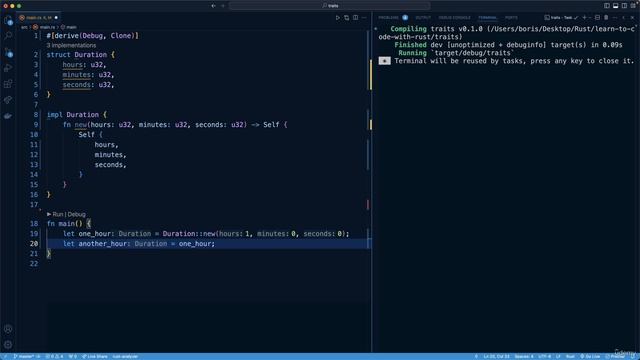Click the Prettier status bar item

(x=615, y=356)
